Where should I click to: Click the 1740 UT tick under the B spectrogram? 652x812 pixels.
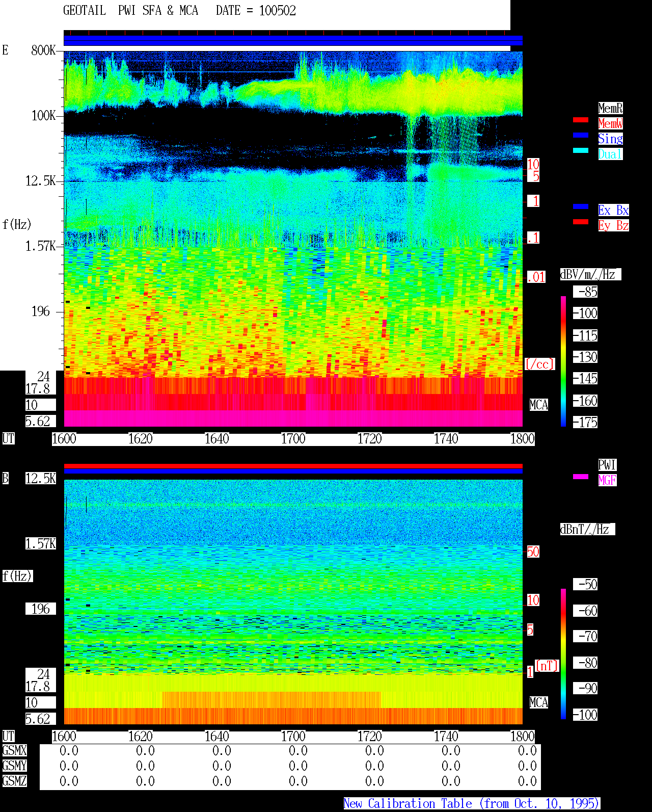tap(446, 737)
